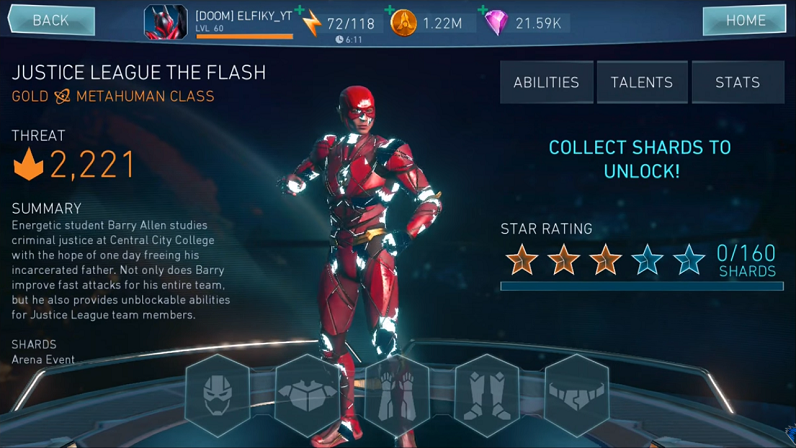Screen dimensions: 796x448
Task: Click the Metahuman class atom icon
Action: (62, 96)
